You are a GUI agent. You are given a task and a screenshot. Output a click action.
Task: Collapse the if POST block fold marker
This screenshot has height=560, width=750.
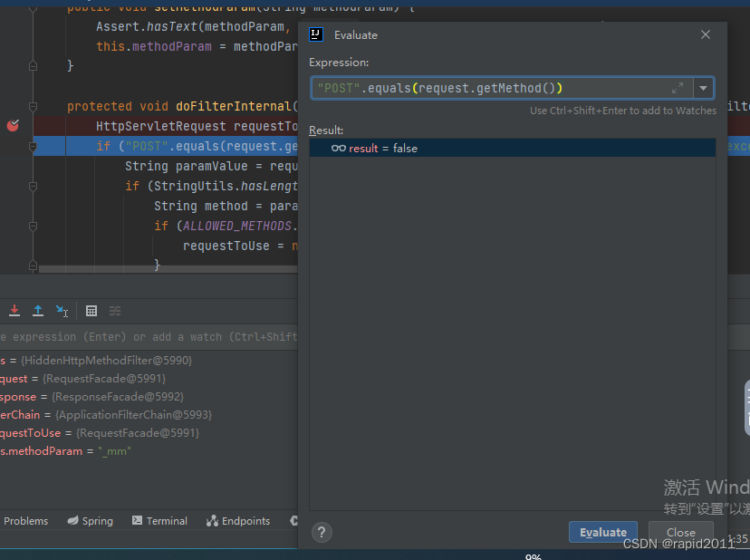(x=33, y=146)
